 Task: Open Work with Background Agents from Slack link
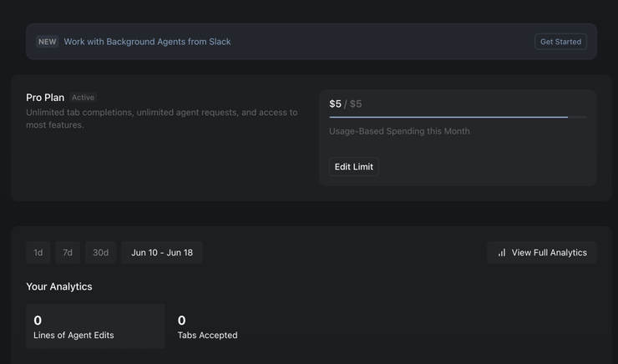148,42
